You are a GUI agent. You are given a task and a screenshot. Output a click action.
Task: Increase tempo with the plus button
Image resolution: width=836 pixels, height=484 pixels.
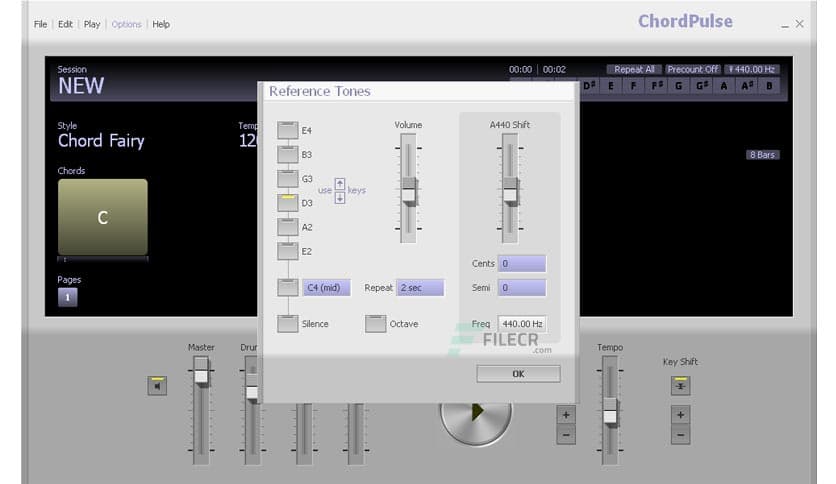tap(566, 415)
